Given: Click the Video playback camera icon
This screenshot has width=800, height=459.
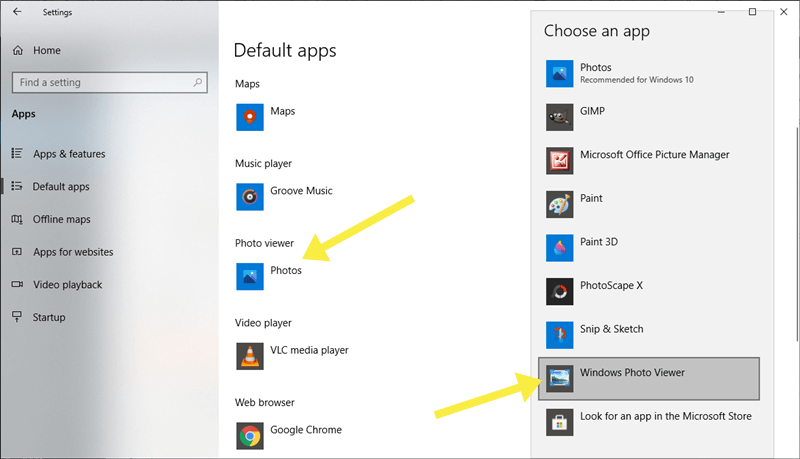Looking at the screenshot, I should [x=17, y=284].
